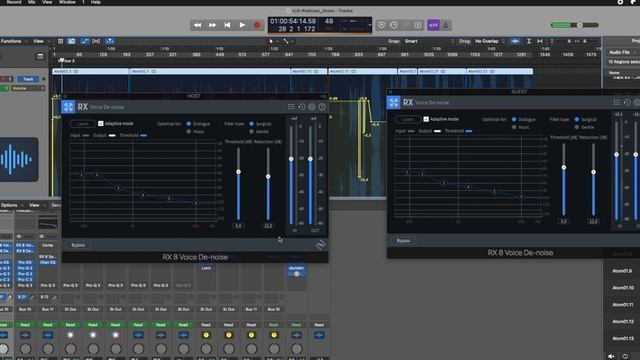Image resolution: width=640 pixels, height=360 pixels.
Task: Click the grid edit icon beside View
Action: (x=60, y=41)
